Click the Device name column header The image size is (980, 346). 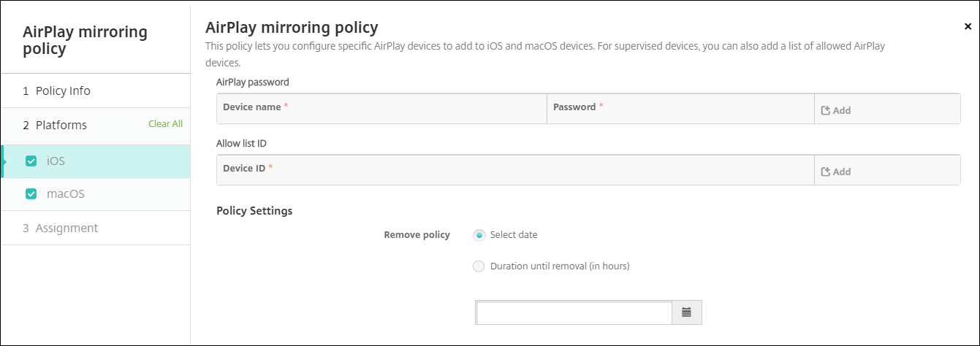coord(252,107)
